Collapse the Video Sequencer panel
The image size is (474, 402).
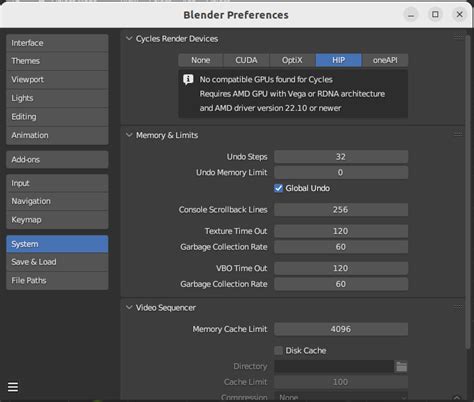[129, 307]
